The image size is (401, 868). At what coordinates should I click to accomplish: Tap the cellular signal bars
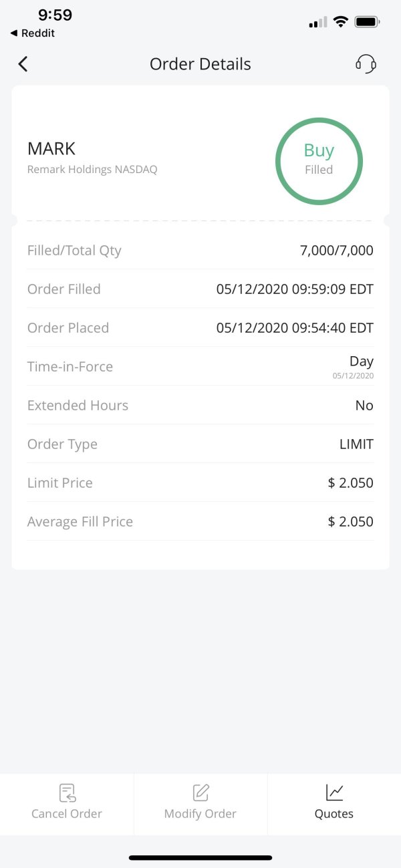point(318,22)
